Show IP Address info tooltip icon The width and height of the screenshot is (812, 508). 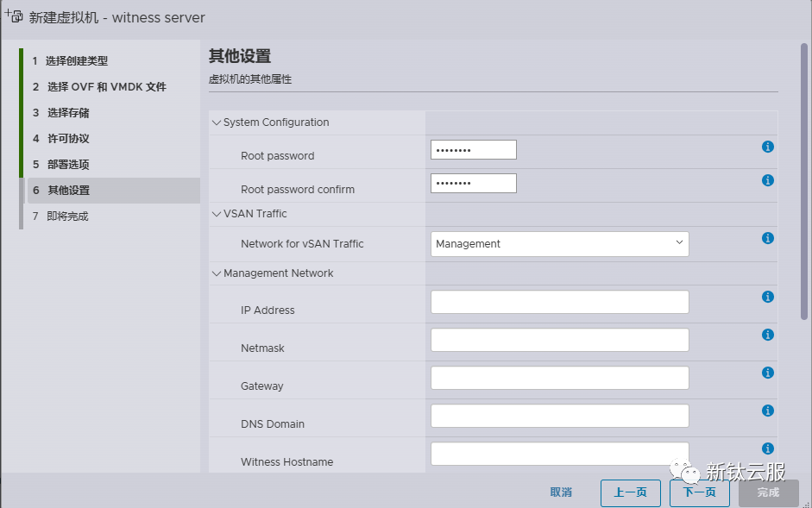coord(767,297)
